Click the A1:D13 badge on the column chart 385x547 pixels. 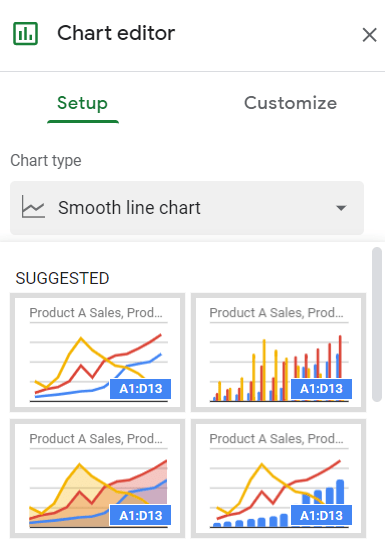click(321, 389)
